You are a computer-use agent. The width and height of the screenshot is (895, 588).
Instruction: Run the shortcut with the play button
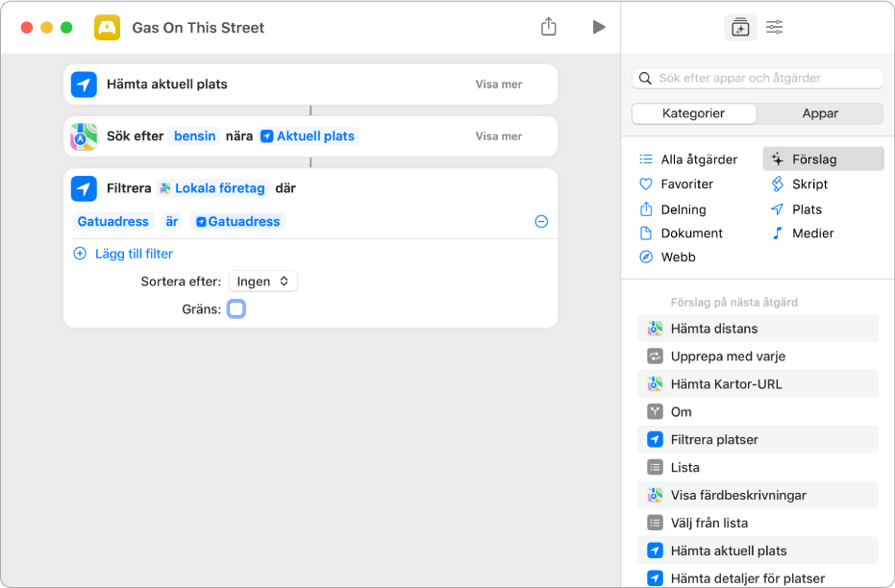pyautogui.click(x=599, y=27)
